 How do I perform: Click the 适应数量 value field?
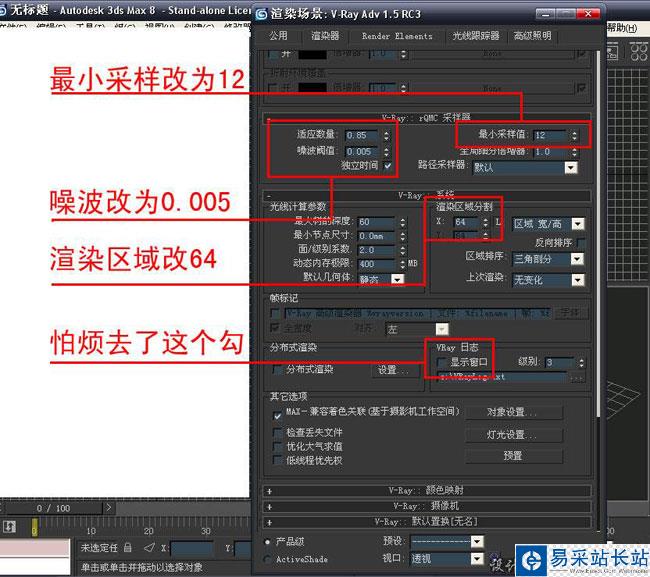(361, 135)
